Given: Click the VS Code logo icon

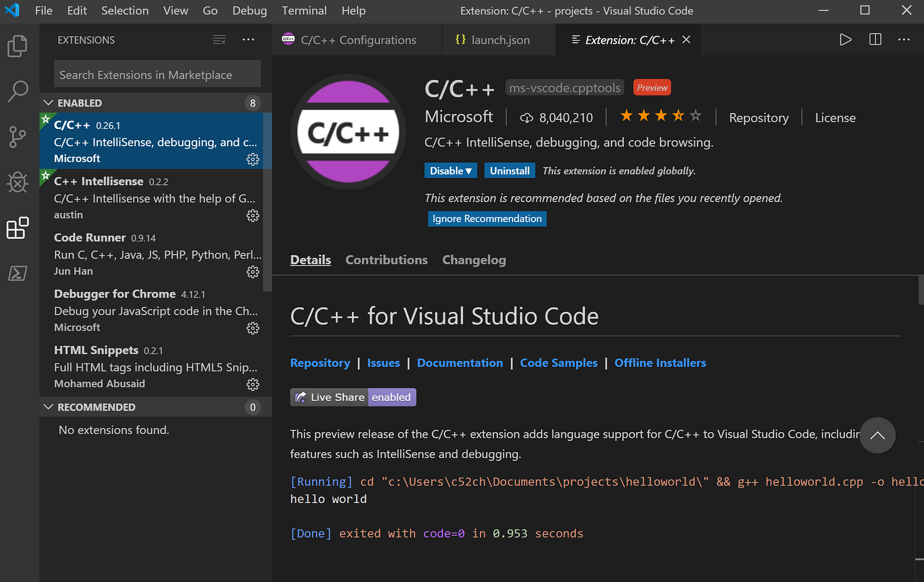Looking at the screenshot, I should tap(12, 10).
